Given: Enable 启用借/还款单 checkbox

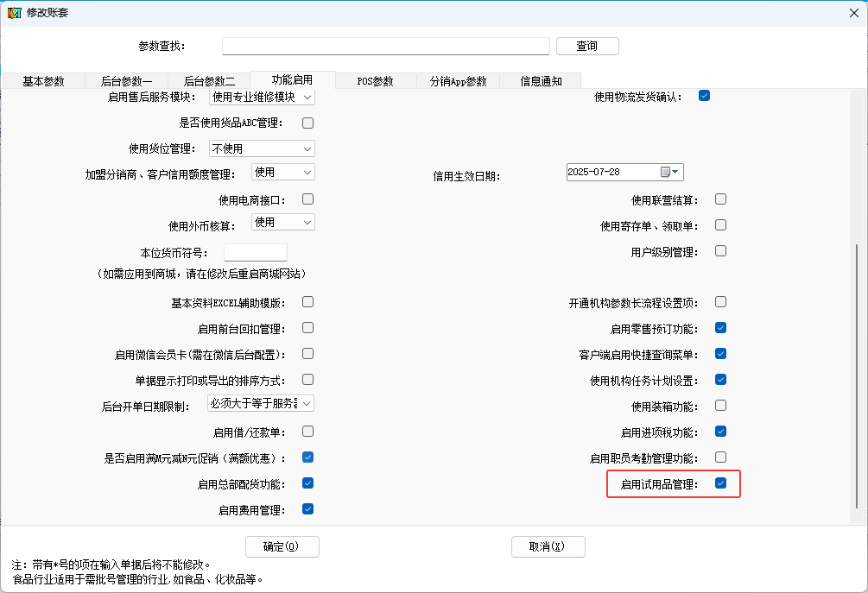Looking at the screenshot, I should click(x=307, y=432).
